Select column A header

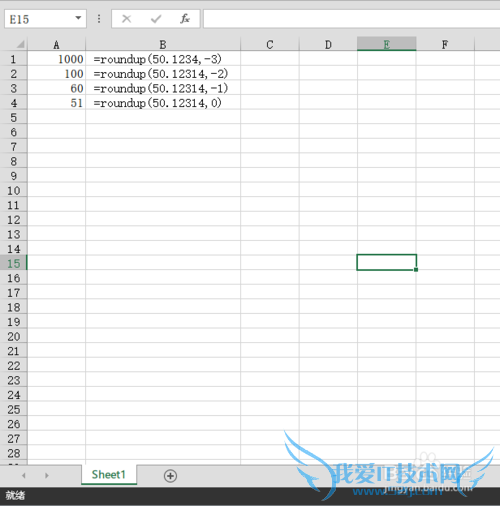tap(56, 44)
